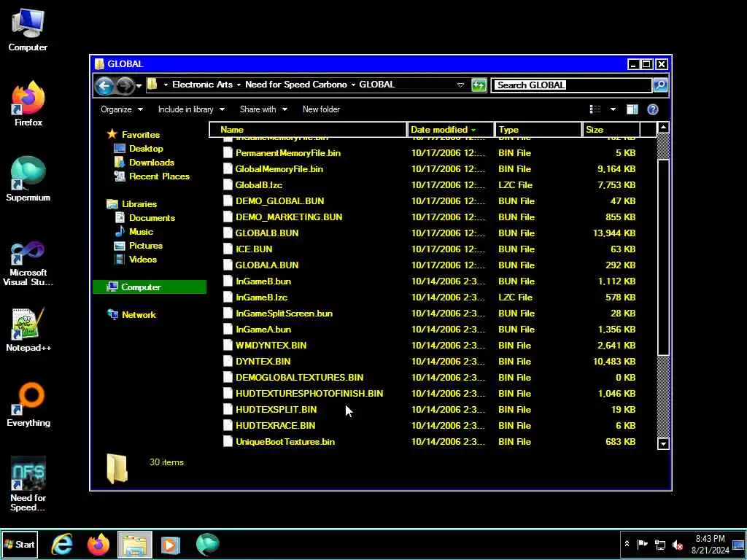Click the Need for Speed Carbono breadcrumb
Viewport: 747px width, 560px height.
tap(296, 85)
